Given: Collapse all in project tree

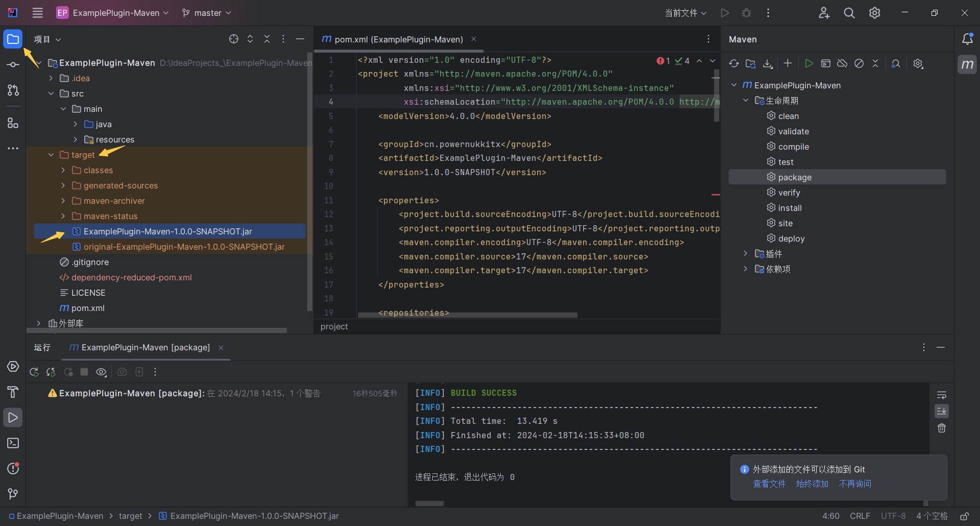Looking at the screenshot, I should point(267,39).
